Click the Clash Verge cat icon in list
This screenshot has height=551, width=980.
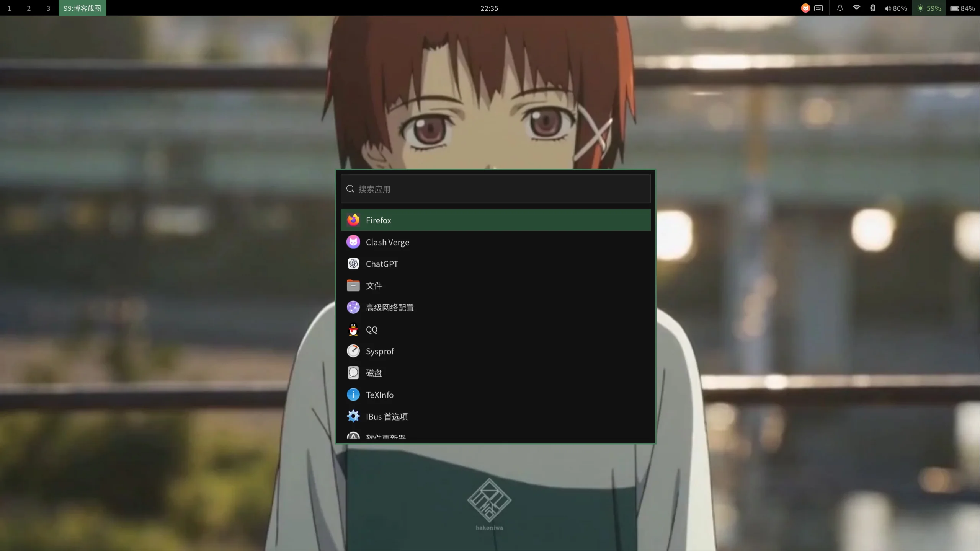pyautogui.click(x=353, y=242)
